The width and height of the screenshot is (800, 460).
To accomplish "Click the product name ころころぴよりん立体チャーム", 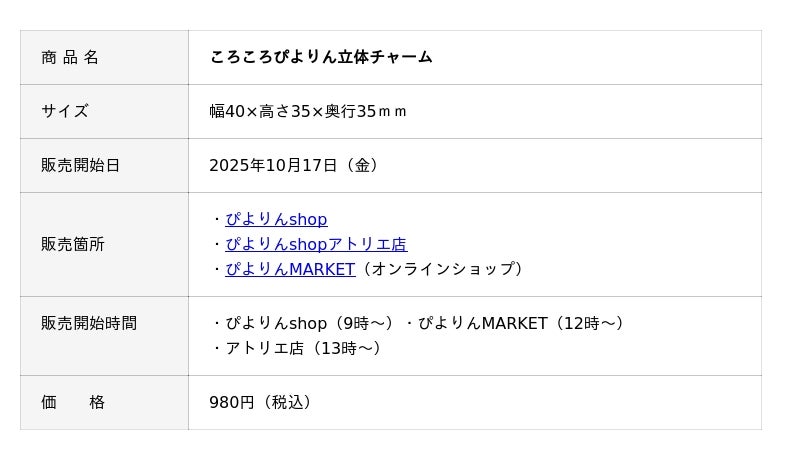I will 321,57.
